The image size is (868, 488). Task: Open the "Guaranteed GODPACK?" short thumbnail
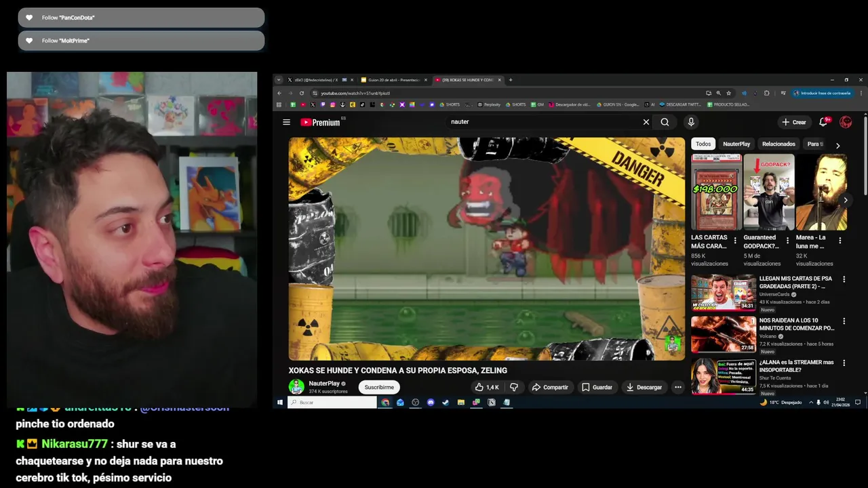[x=768, y=192]
